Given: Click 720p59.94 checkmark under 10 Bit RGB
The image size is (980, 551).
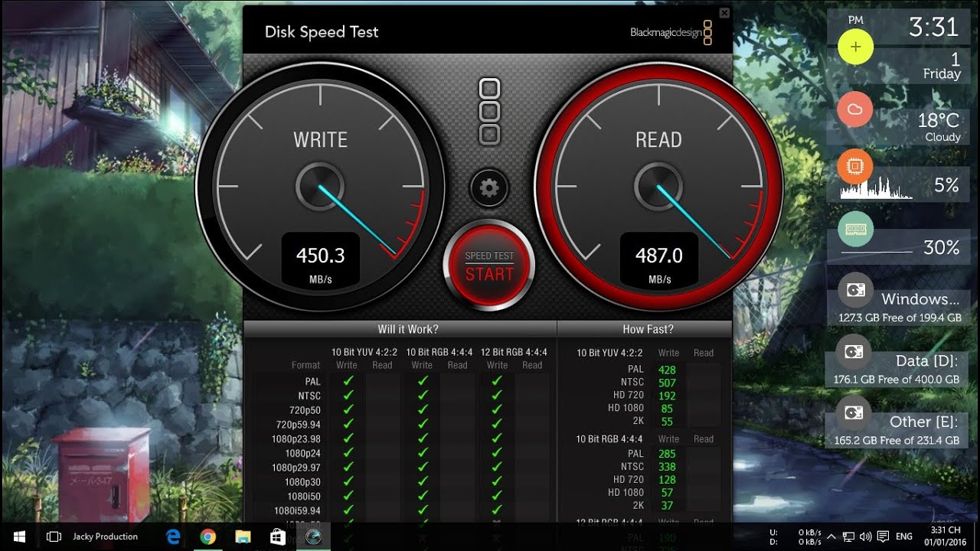Looking at the screenshot, I should coord(422,424).
